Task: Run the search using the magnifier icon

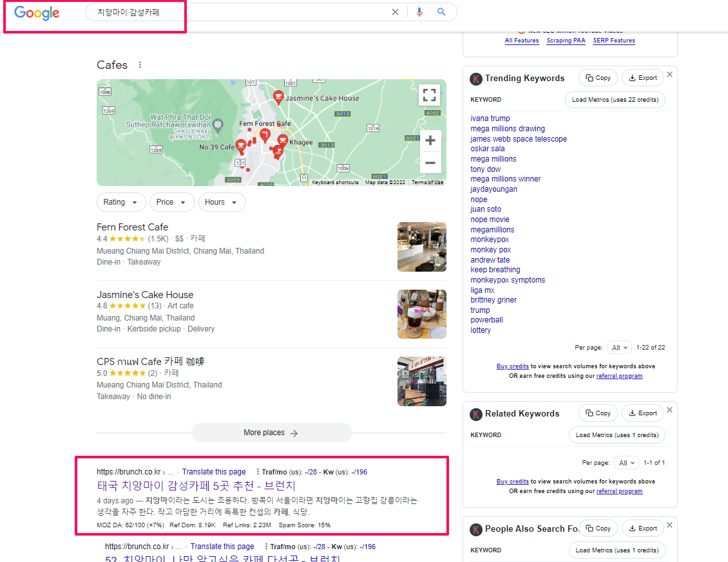Action: 441,12
